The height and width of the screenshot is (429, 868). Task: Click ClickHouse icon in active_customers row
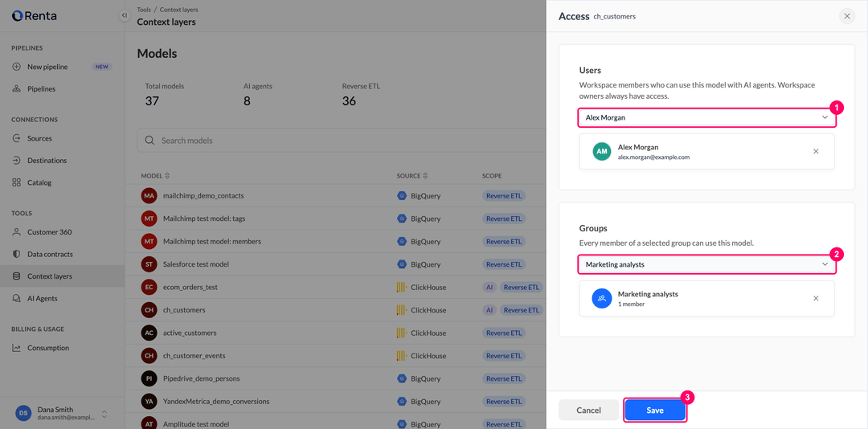coord(402,333)
